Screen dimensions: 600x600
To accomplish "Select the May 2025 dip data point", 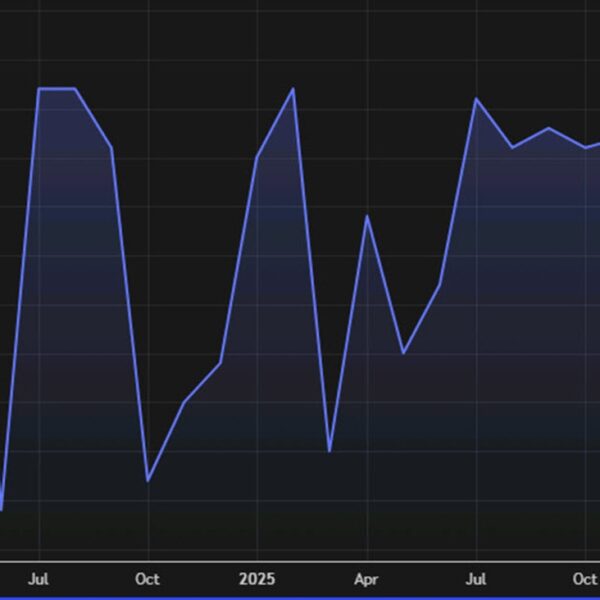I will (x=403, y=353).
